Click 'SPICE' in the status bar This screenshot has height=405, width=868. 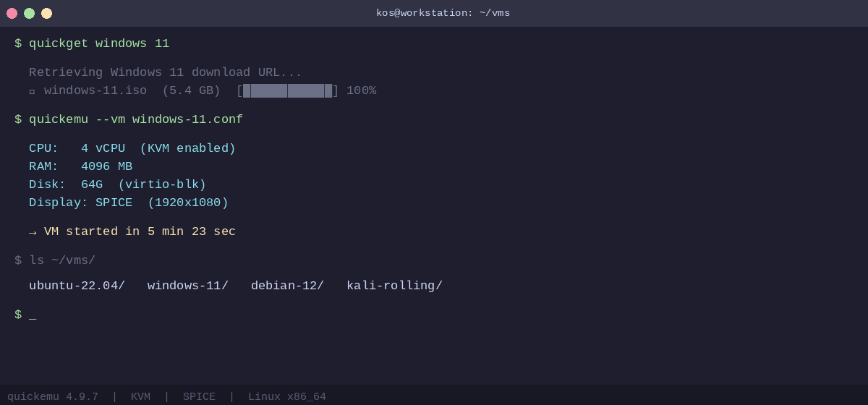coord(199,397)
